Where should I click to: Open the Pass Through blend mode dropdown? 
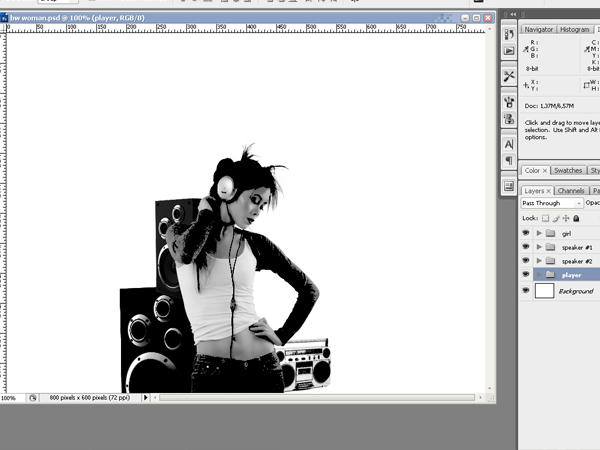552,203
